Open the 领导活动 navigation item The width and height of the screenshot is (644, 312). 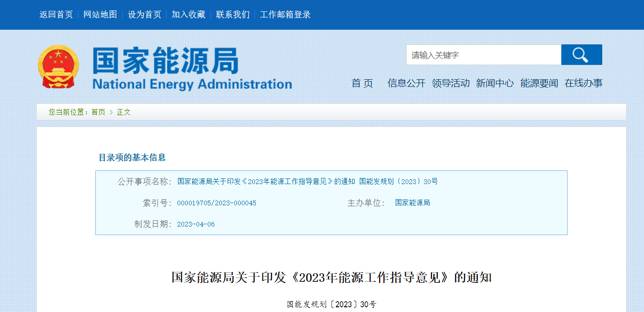pos(451,84)
